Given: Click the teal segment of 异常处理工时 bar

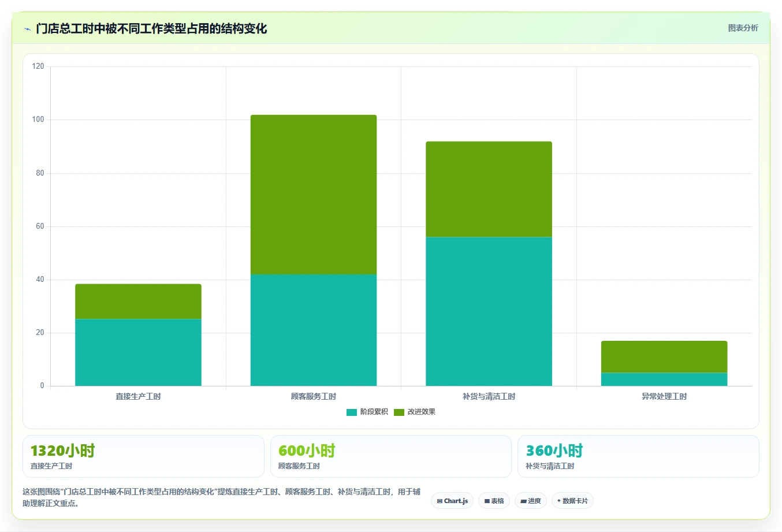Looking at the screenshot, I should (x=664, y=380).
